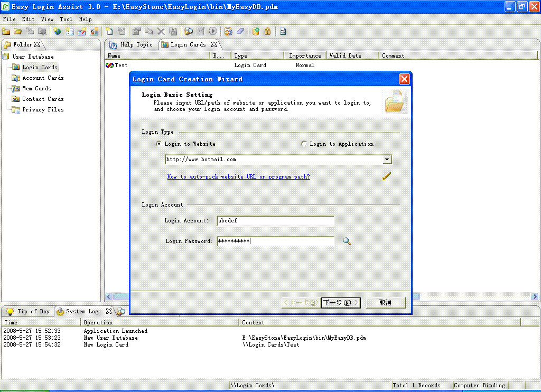Open the website URL dropdown arrow
The height and width of the screenshot is (392, 541).
tap(387, 160)
